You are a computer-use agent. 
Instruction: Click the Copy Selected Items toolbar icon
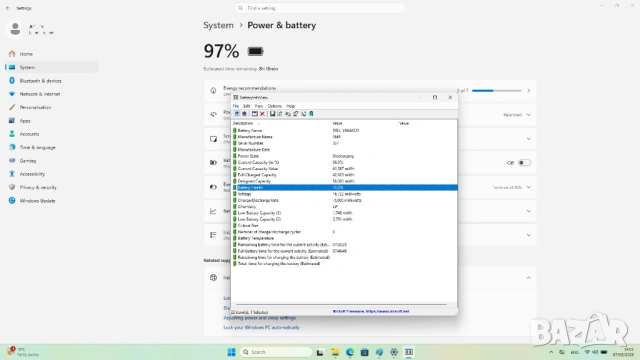(288, 114)
